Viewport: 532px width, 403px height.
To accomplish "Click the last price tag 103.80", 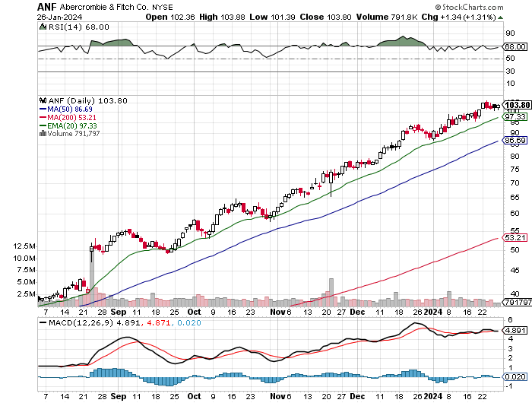I will (x=517, y=105).
